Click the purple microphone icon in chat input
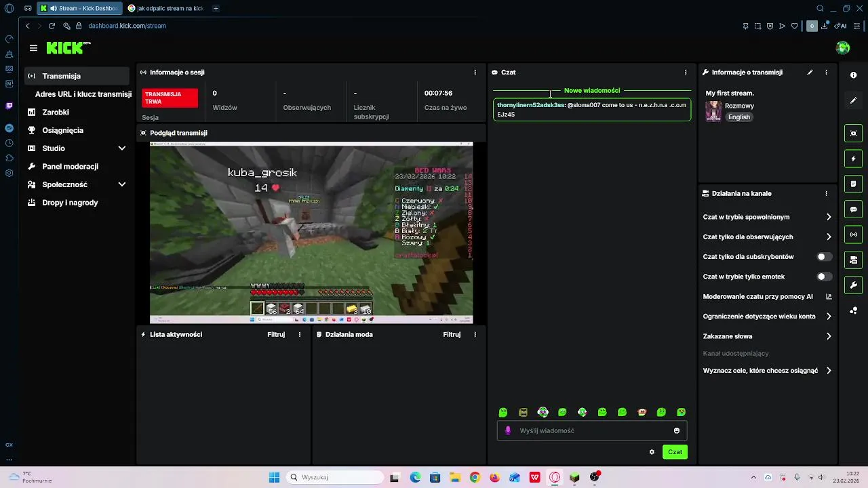 tap(508, 430)
